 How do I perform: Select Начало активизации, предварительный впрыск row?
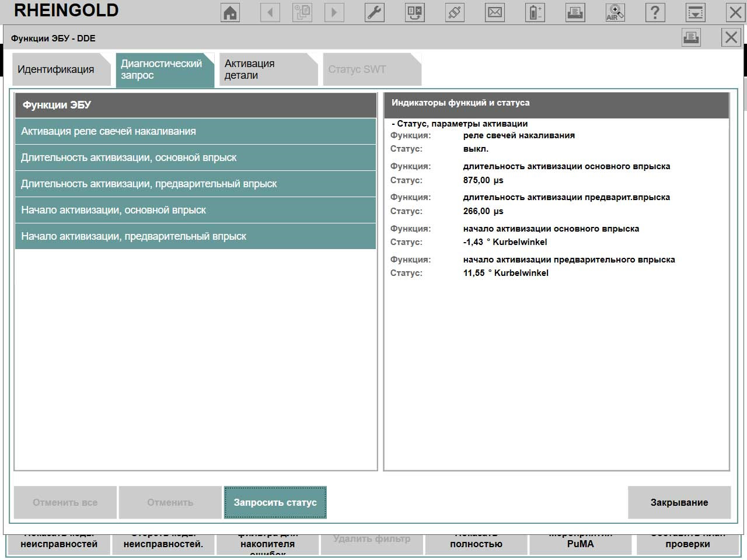pos(196,236)
